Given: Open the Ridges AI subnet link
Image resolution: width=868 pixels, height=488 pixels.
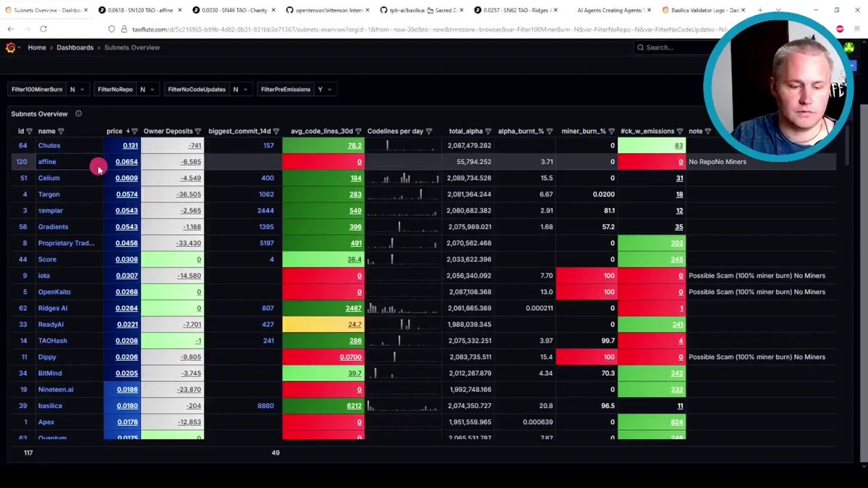Looking at the screenshot, I should tap(53, 308).
